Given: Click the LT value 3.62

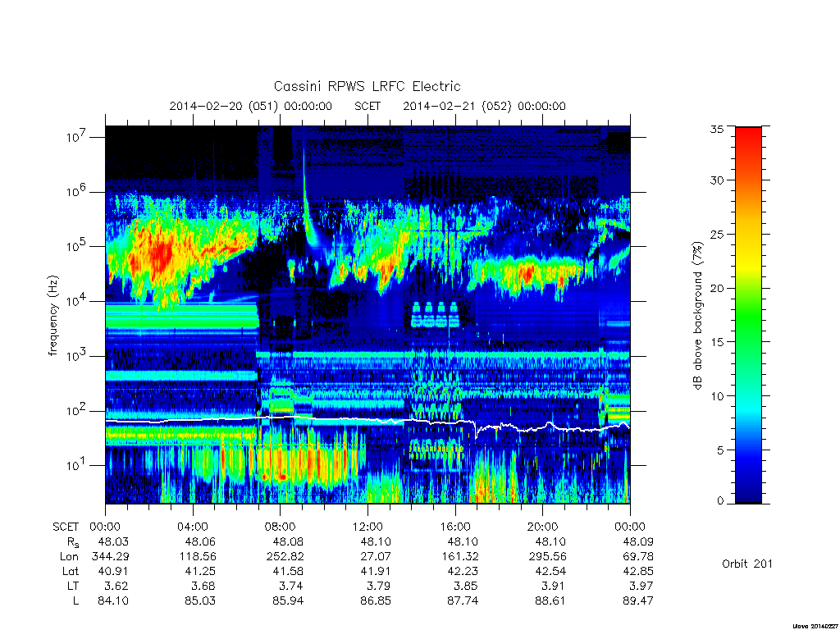Looking at the screenshot, I should [x=116, y=586].
